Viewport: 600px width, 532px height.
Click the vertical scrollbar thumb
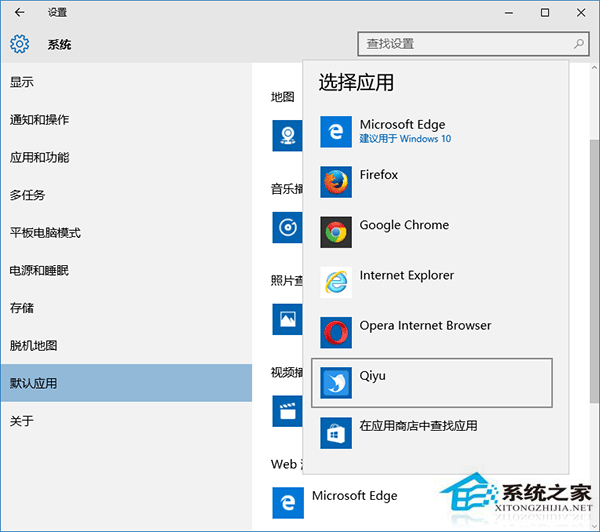[594, 271]
